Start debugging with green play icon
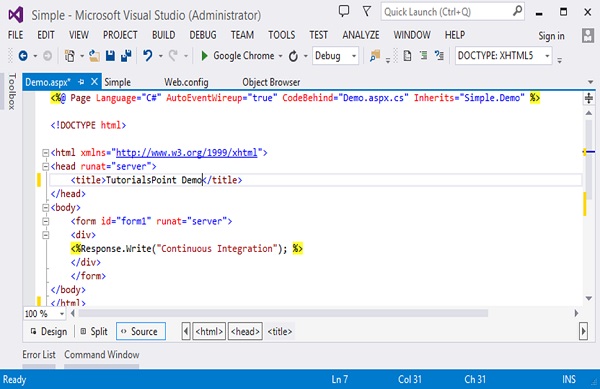This screenshot has height=389, width=600. coord(204,56)
